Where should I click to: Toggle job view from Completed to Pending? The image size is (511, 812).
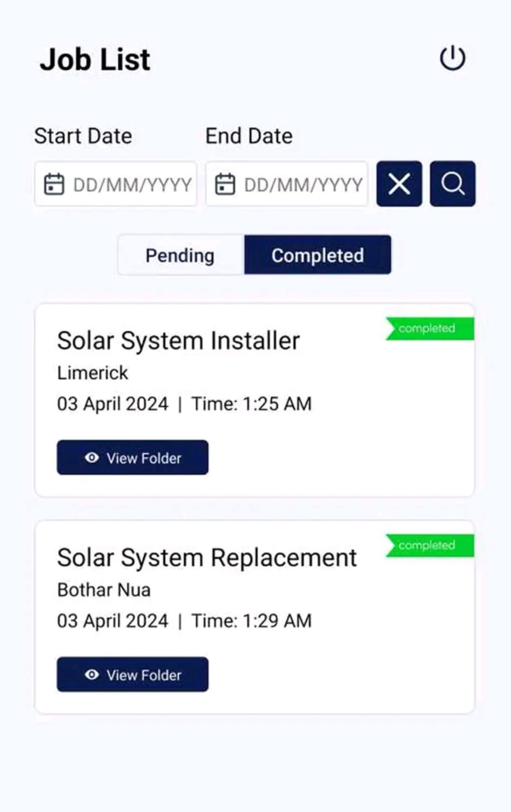(x=179, y=255)
